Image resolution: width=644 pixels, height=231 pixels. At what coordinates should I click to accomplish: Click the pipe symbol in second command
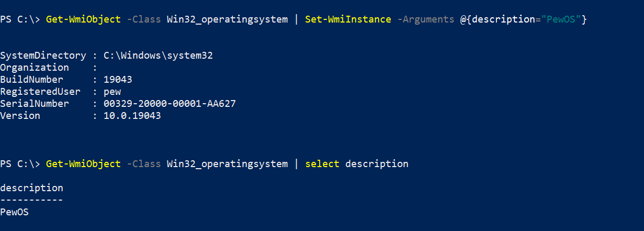[296, 164]
